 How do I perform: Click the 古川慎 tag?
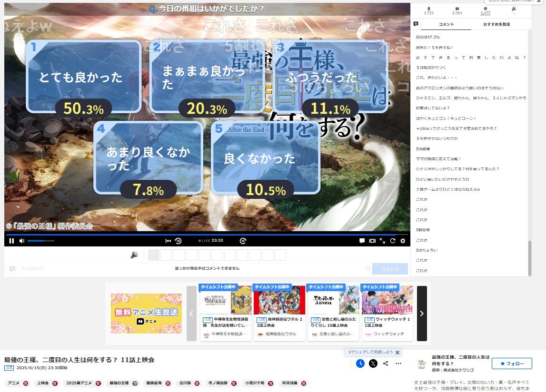tap(185, 383)
